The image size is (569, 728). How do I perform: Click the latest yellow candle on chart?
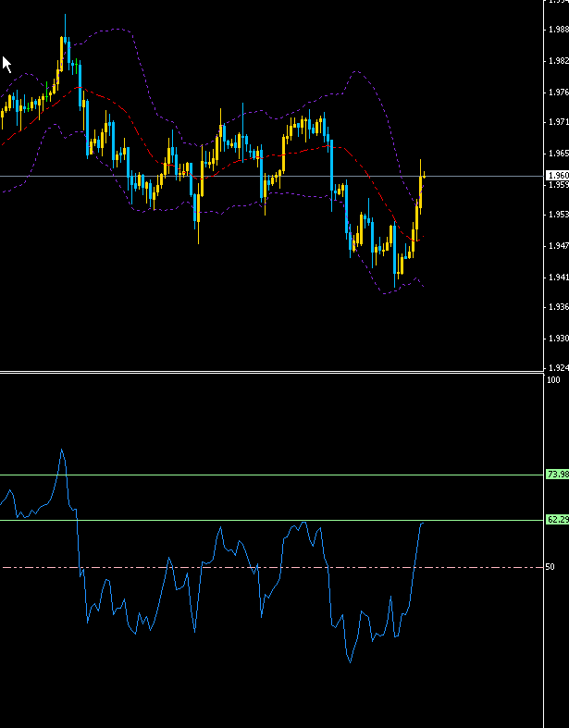tap(422, 176)
